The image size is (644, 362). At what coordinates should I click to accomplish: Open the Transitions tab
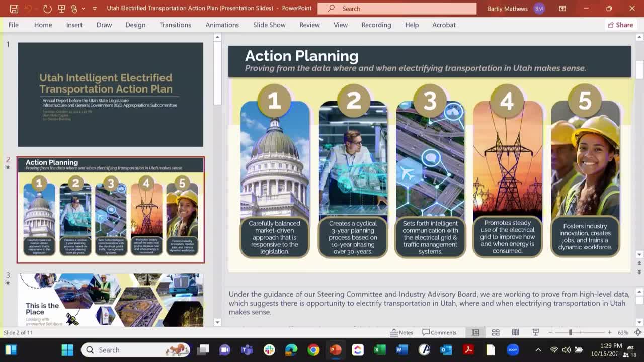click(x=175, y=25)
